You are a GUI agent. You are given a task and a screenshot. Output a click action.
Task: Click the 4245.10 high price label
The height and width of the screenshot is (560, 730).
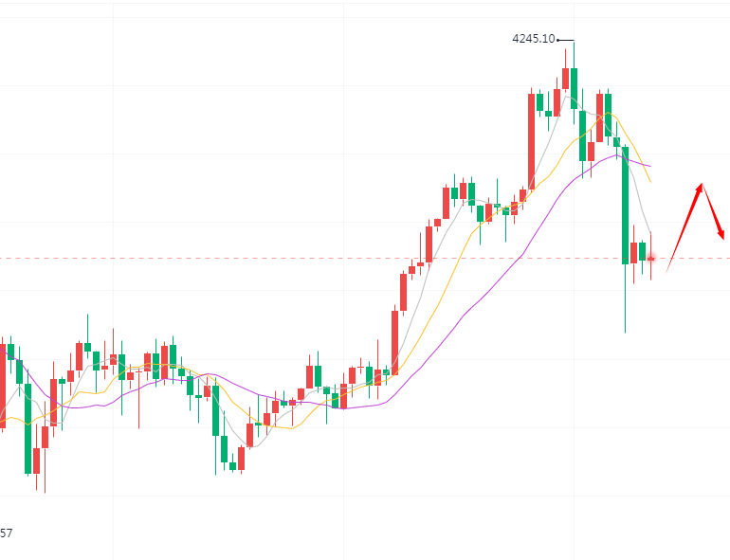tap(533, 39)
